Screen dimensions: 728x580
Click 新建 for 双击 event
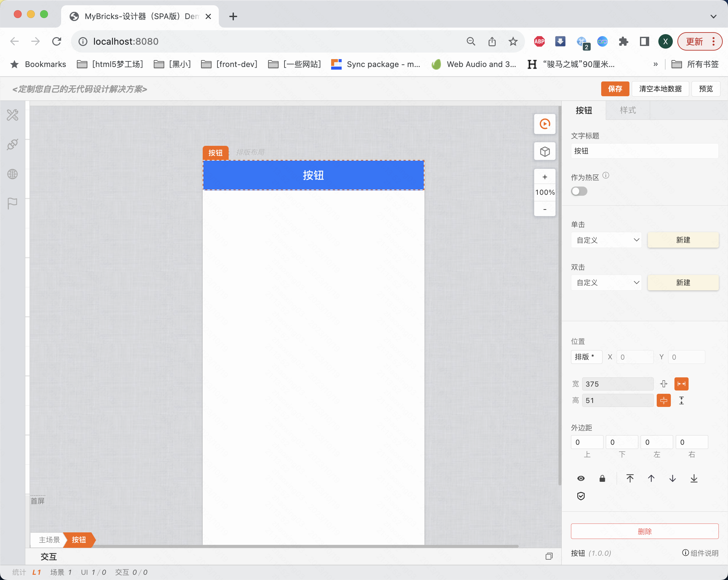[683, 282]
